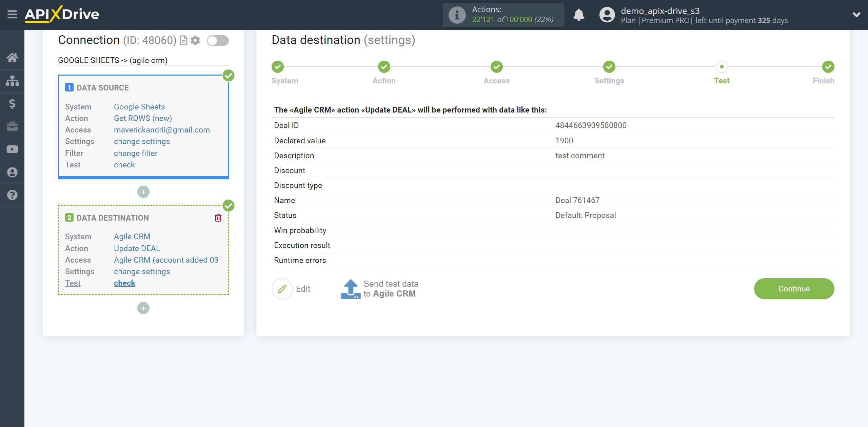Screen dimensions: 868x427
Task: Click 'Win probability' row label
Action: 300,230
